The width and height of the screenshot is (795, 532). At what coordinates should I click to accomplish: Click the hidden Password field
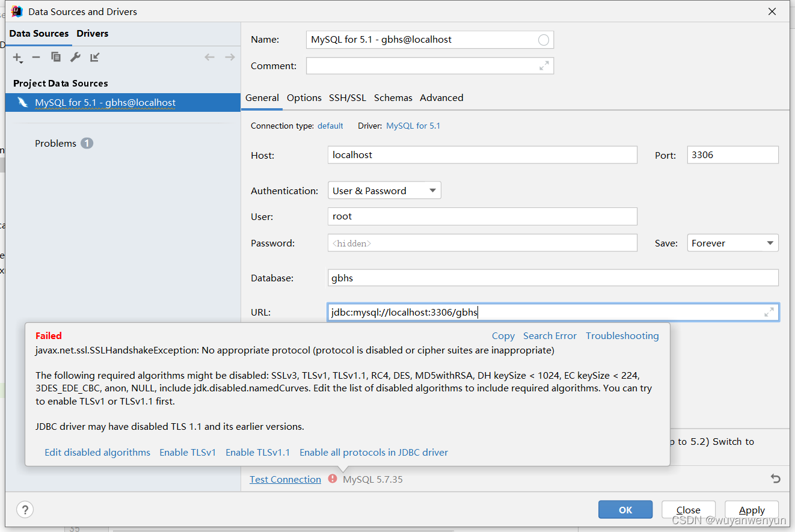pyautogui.click(x=482, y=243)
